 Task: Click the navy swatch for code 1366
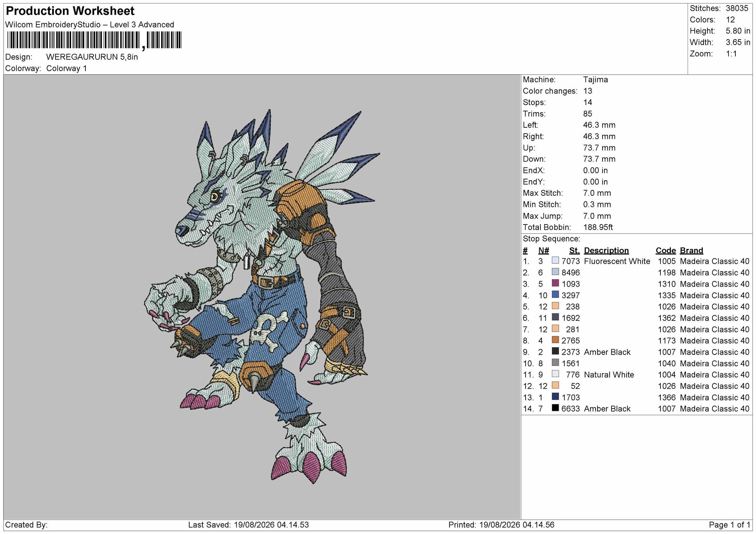point(555,397)
